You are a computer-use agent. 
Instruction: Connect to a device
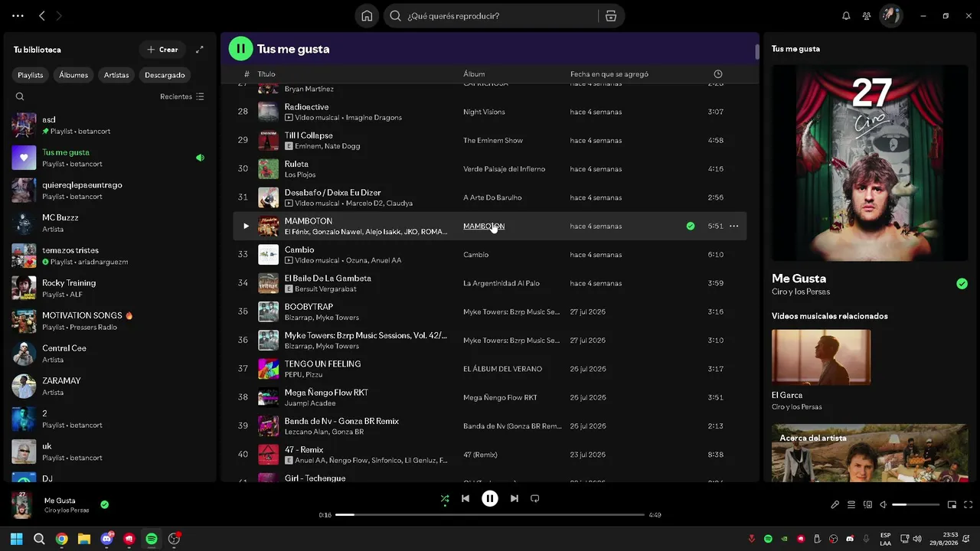point(867,504)
